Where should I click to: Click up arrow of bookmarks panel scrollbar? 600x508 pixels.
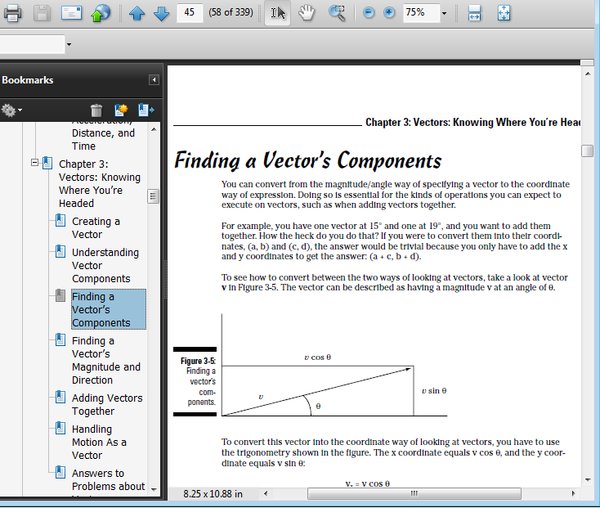[153, 130]
